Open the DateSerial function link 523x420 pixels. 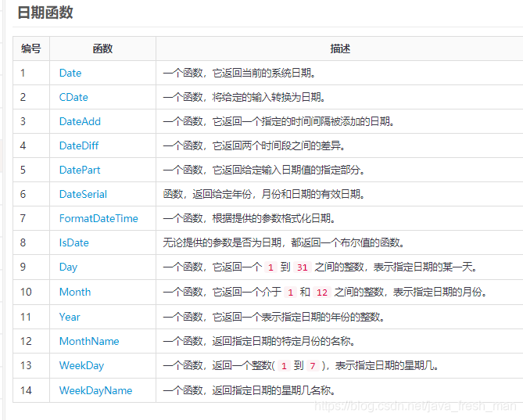coord(83,194)
